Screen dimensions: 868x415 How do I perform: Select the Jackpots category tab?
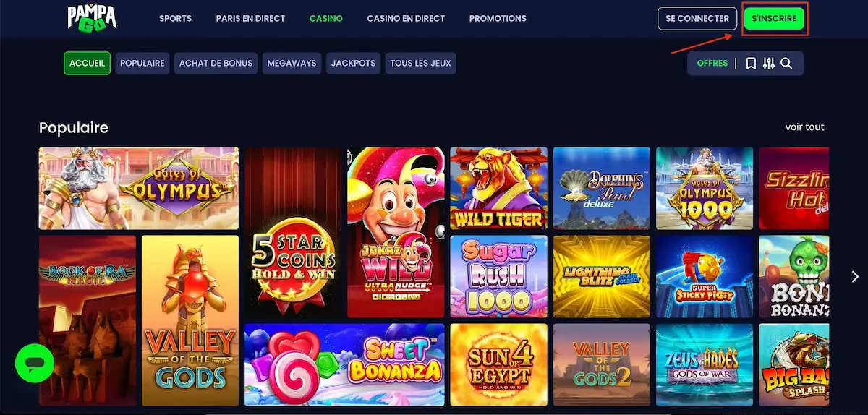[353, 63]
